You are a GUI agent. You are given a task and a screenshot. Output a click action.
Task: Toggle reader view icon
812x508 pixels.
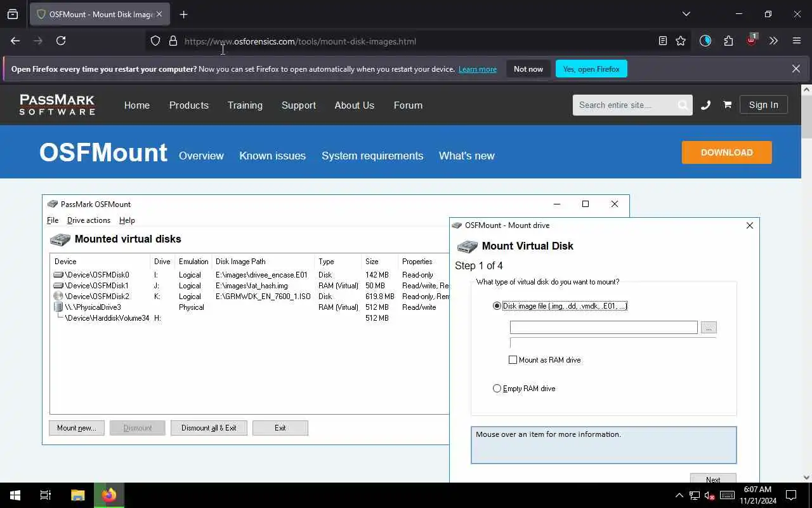tap(663, 41)
